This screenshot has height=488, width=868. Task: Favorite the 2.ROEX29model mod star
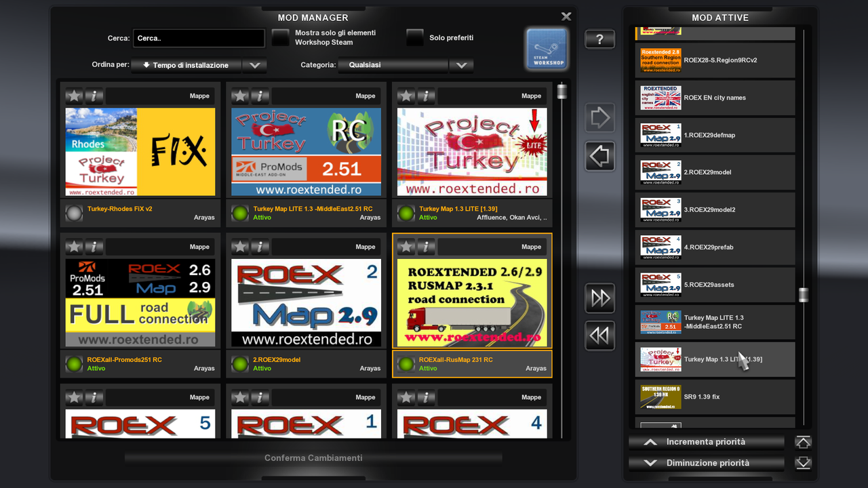click(241, 247)
